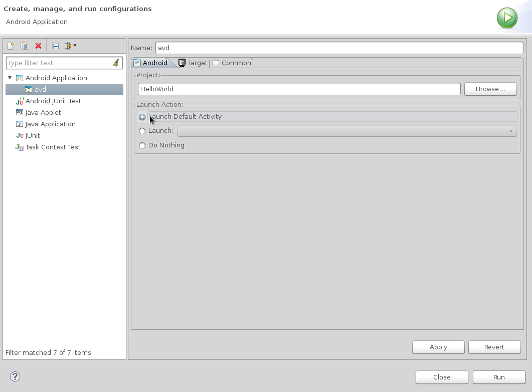Focus the Project HelloWorld field
This screenshot has width=532, height=392.
[x=299, y=89]
